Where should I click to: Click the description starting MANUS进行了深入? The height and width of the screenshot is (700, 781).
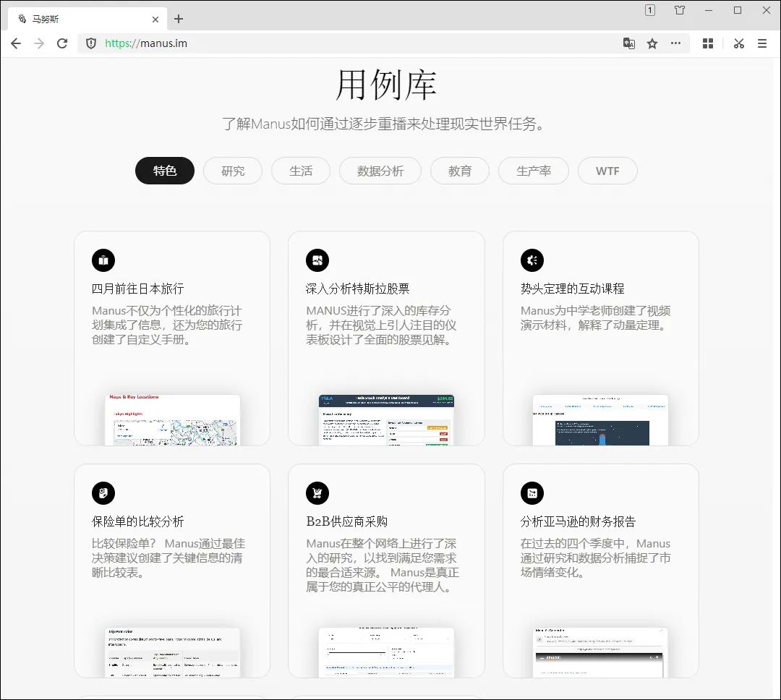[x=381, y=325]
